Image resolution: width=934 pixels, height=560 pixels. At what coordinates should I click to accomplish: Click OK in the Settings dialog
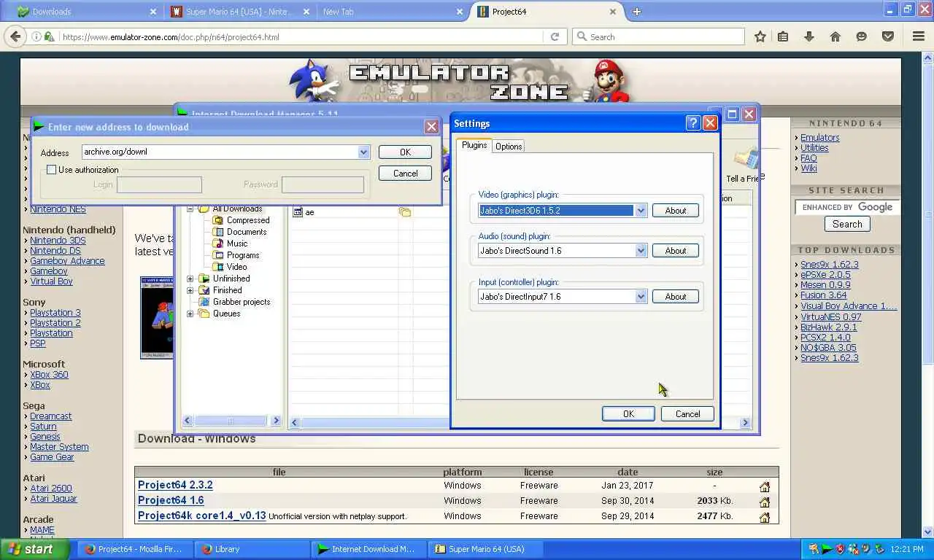(628, 413)
